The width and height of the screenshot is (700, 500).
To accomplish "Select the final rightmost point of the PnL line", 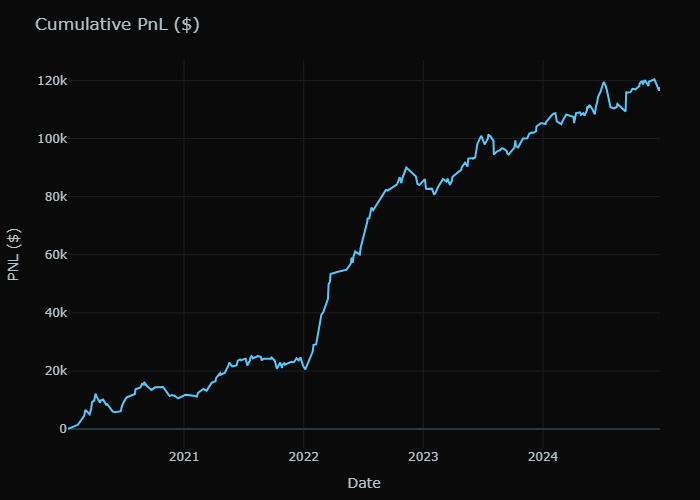I will 659,90.
